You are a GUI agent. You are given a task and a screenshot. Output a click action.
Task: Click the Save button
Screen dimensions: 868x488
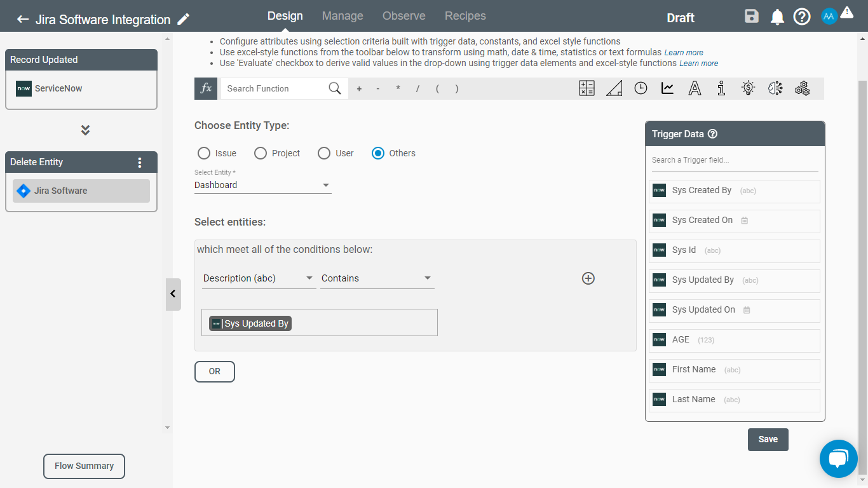[768, 440]
